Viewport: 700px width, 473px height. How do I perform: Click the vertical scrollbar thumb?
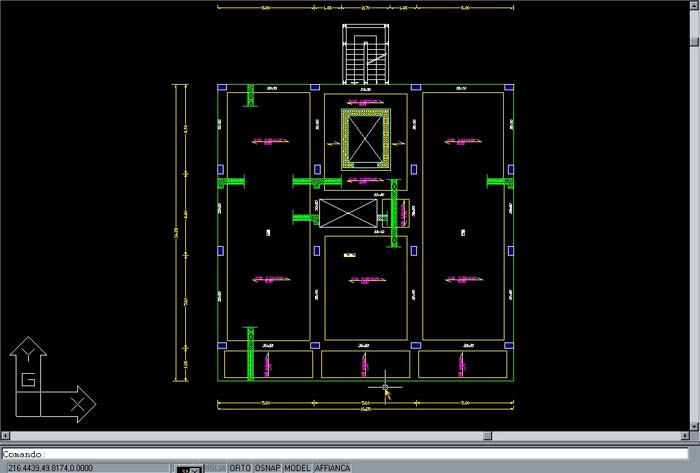[694, 42]
